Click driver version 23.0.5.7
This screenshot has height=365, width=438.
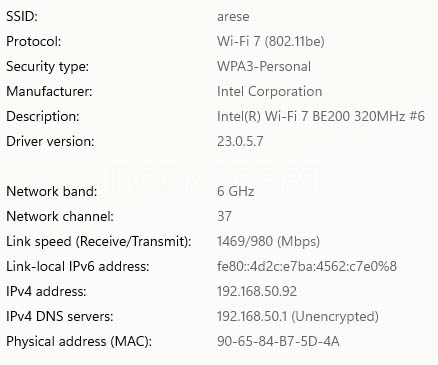(240, 141)
